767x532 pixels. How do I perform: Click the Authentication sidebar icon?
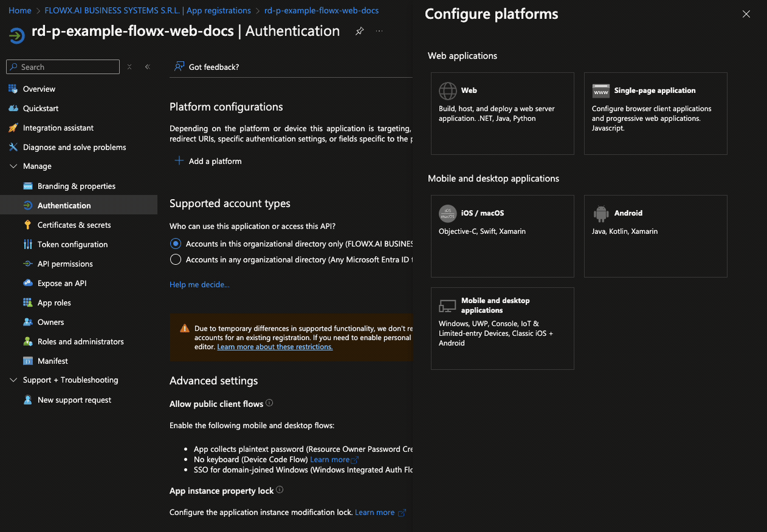click(27, 206)
